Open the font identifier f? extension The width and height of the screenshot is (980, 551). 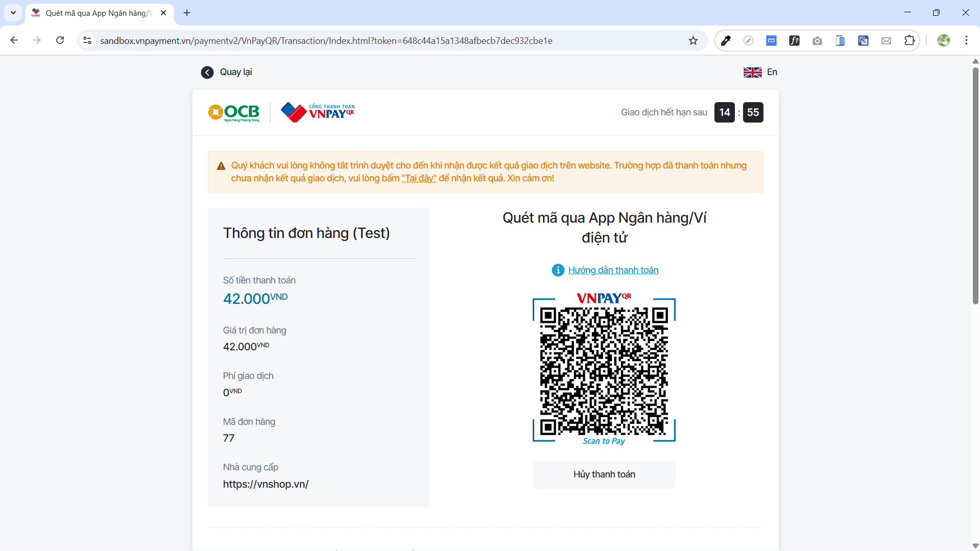tap(794, 41)
